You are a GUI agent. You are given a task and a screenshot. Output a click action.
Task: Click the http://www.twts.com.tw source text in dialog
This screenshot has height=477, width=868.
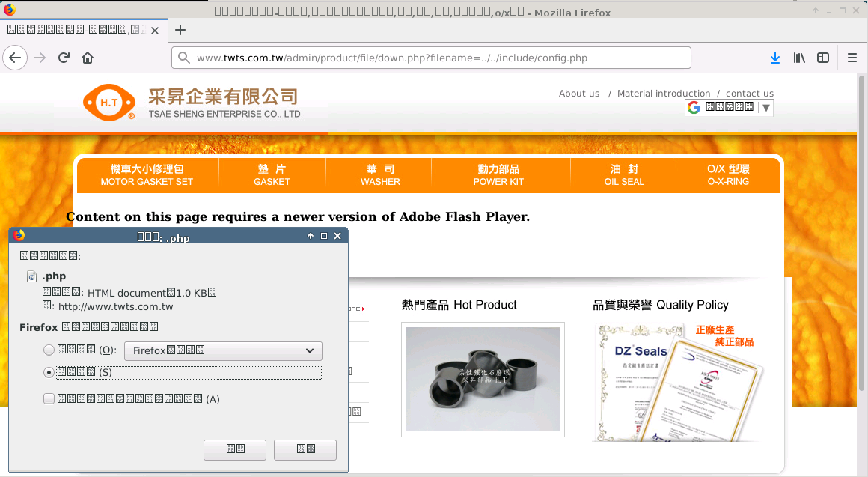pyautogui.click(x=116, y=307)
